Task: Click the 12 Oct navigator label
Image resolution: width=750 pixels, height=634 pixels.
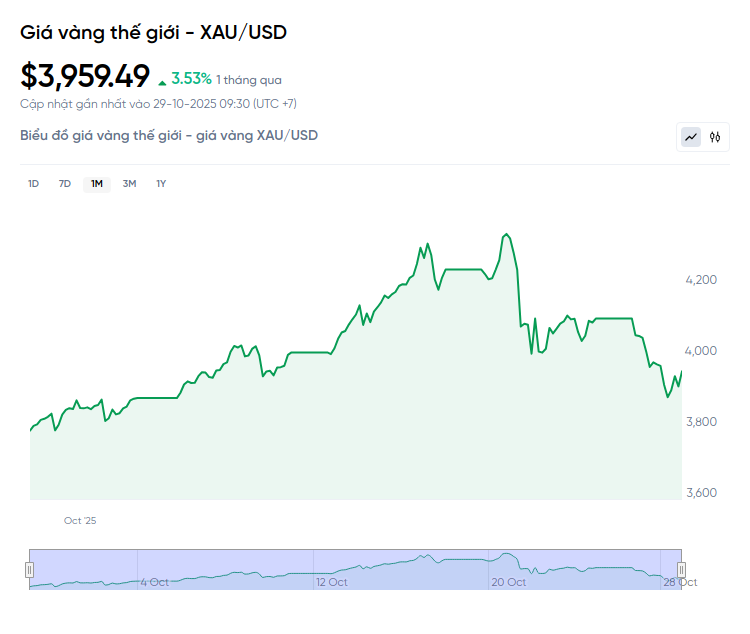Action: point(331,582)
